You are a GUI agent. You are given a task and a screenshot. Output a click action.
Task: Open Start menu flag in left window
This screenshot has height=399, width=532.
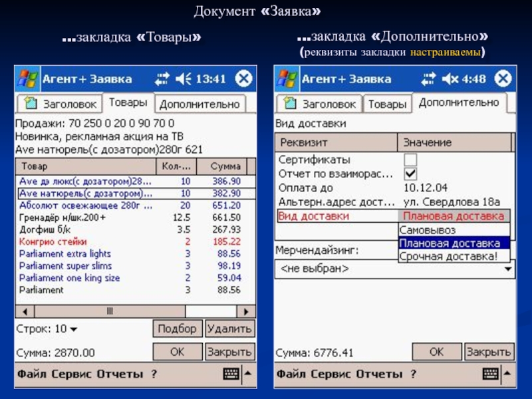click(27, 78)
